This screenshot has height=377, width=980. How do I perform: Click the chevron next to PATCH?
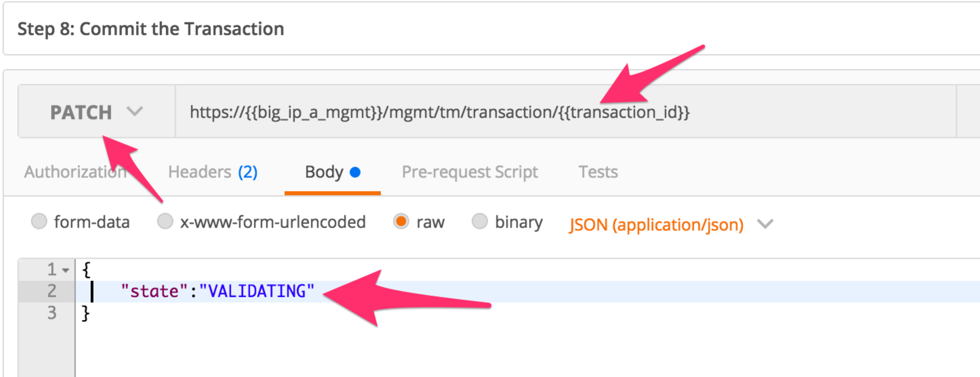pos(135,112)
